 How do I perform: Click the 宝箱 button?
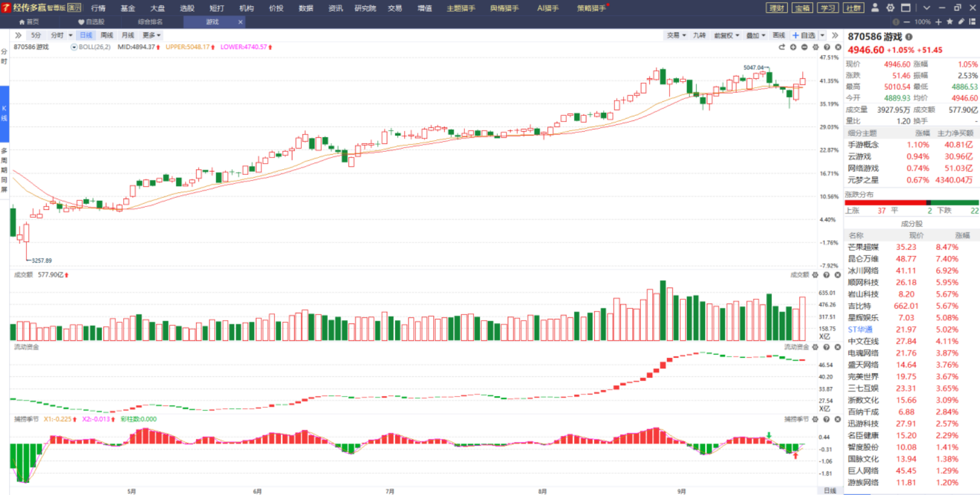(802, 8)
